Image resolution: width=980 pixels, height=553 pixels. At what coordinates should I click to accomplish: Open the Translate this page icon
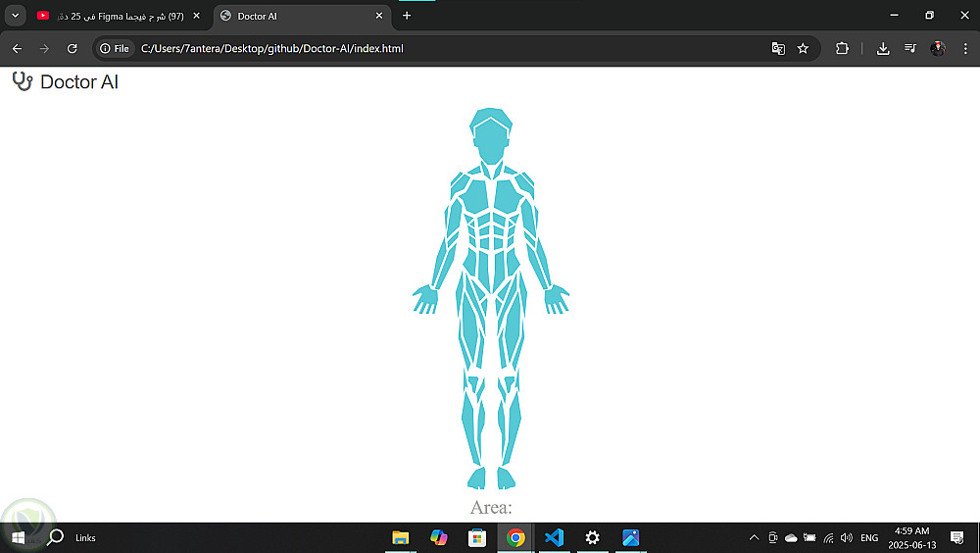tap(778, 48)
